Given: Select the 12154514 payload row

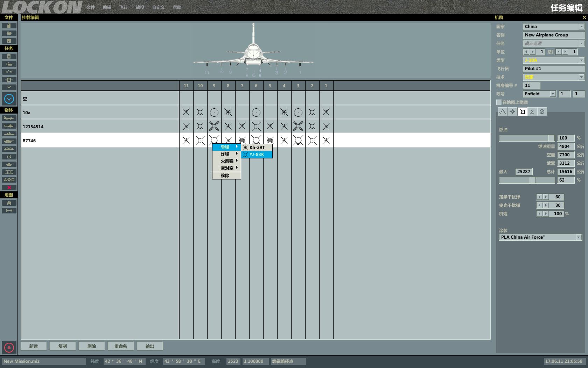Looking at the screenshot, I should [x=255, y=127].
